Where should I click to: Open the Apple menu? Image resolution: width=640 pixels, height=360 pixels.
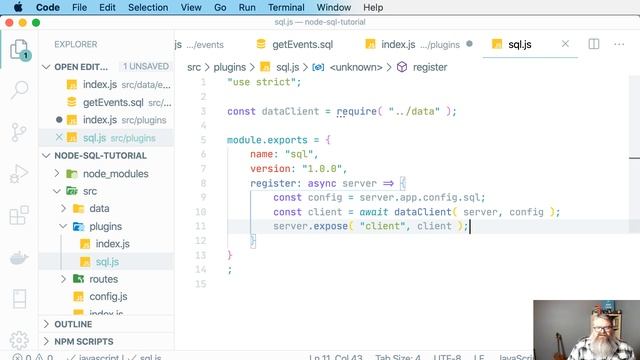(19, 7)
